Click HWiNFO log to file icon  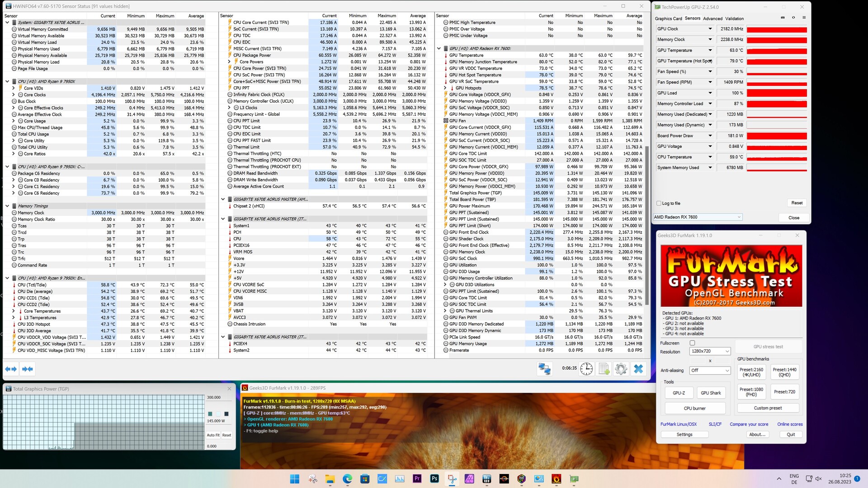tap(604, 369)
